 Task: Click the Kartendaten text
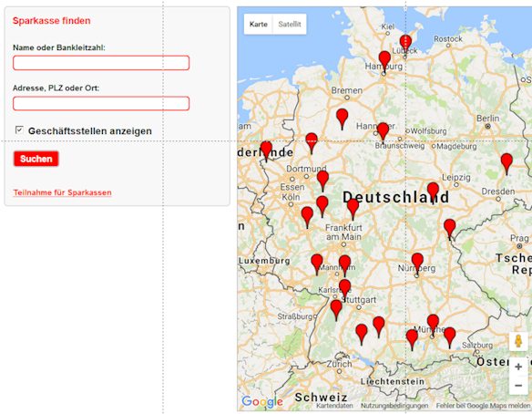coord(334,406)
